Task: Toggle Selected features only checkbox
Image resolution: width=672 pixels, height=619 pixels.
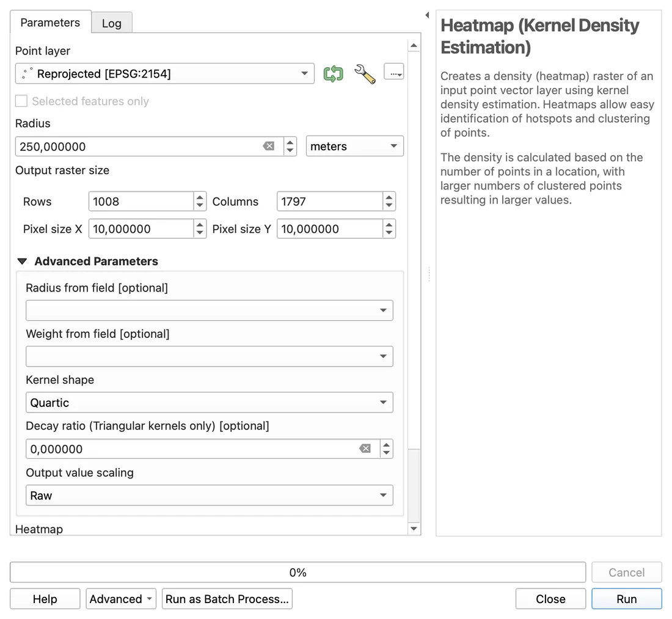Action: [x=21, y=101]
